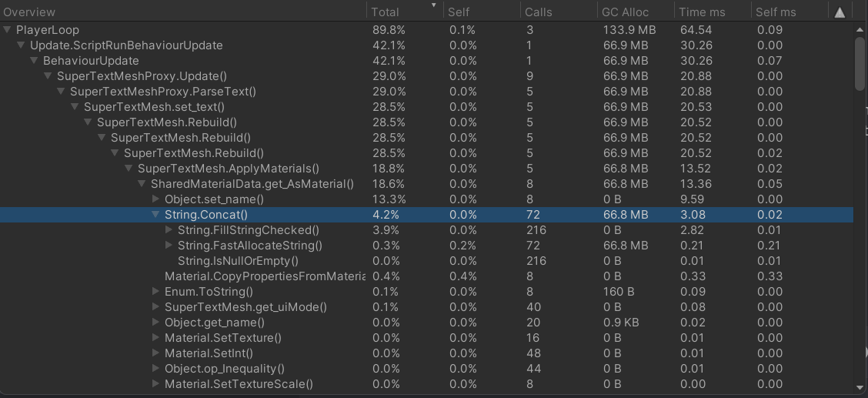Expand Material.SetTextureScale() row

(155, 384)
